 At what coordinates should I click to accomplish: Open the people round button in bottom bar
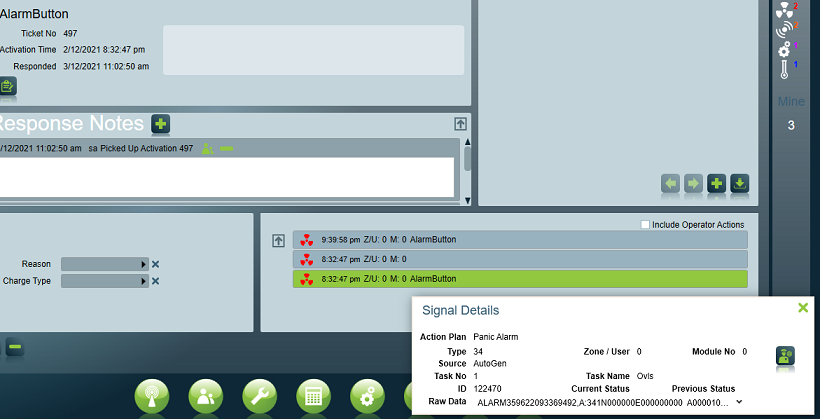tap(206, 397)
